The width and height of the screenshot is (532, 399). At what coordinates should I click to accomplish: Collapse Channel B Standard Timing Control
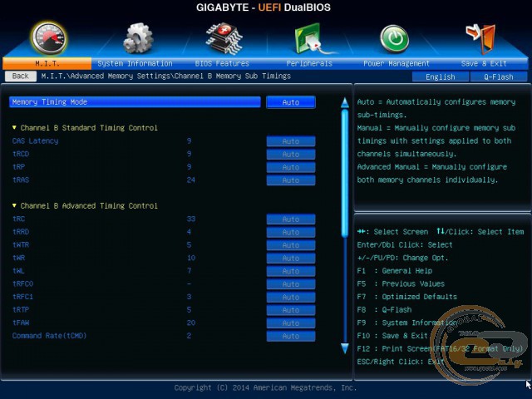(x=85, y=128)
